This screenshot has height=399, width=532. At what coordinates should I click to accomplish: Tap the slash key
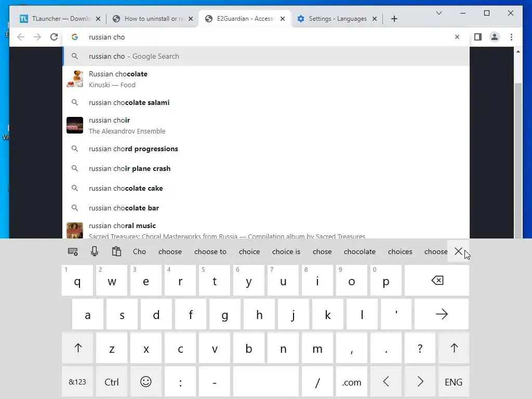pyautogui.click(x=317, y=382)
